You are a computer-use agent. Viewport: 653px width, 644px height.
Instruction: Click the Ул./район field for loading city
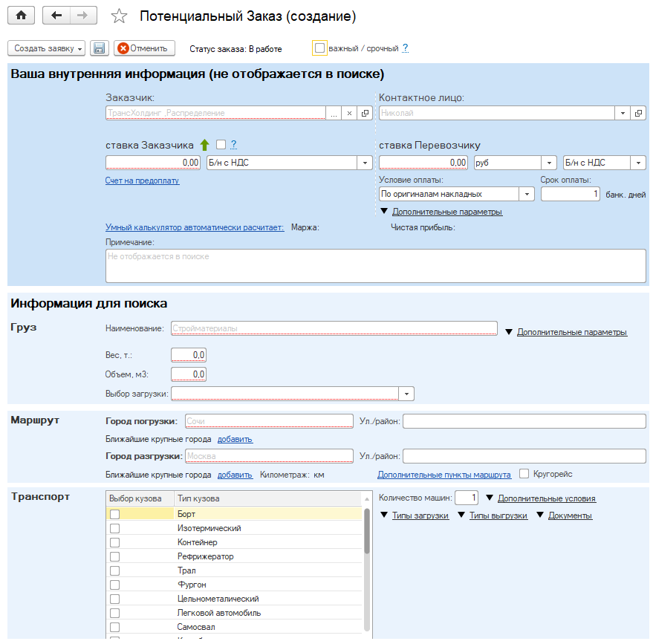[x=524, y=421]
